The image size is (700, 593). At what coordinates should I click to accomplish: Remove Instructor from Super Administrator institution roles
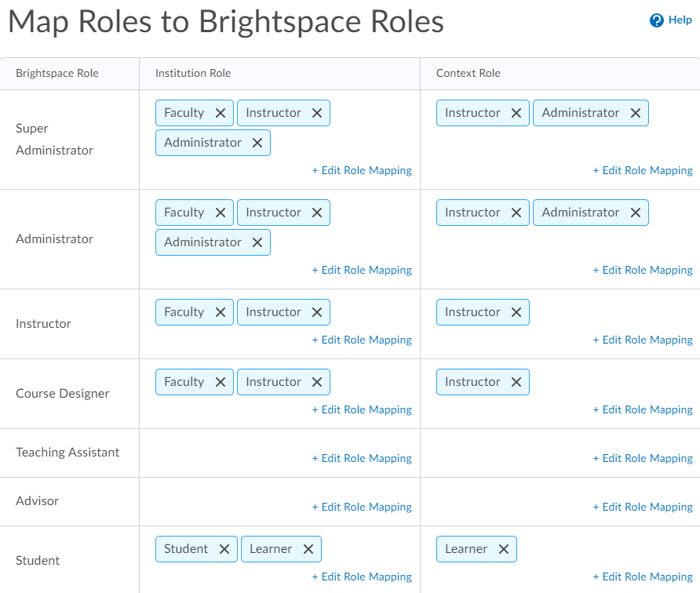[x=317, y=113]
